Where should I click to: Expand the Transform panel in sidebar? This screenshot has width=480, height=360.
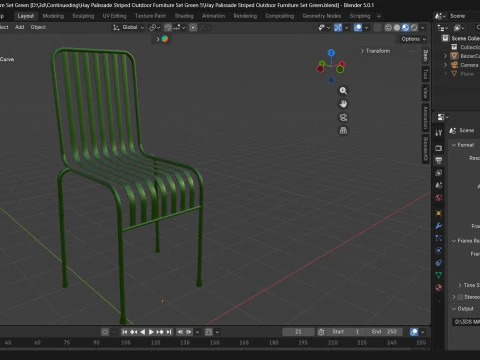[375, 51]
